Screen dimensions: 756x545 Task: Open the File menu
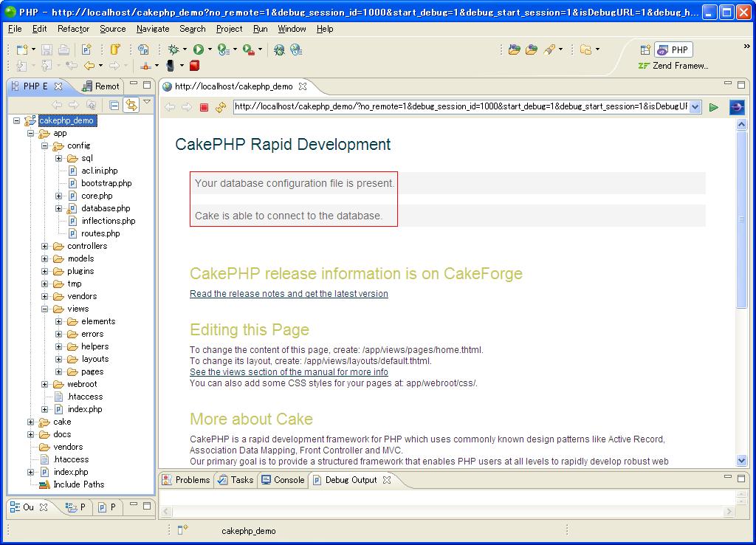point(15,29)
